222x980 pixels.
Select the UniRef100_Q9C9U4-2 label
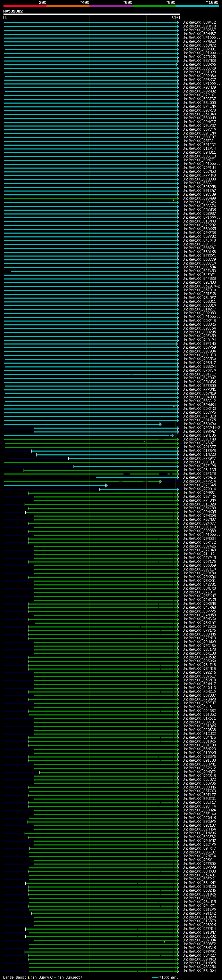201,428
